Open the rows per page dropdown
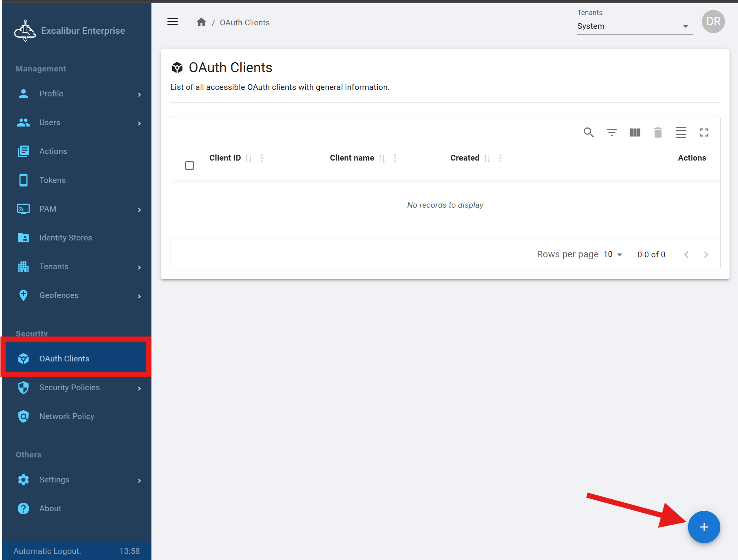Screen dimensions: 738x560 [613, 254]
